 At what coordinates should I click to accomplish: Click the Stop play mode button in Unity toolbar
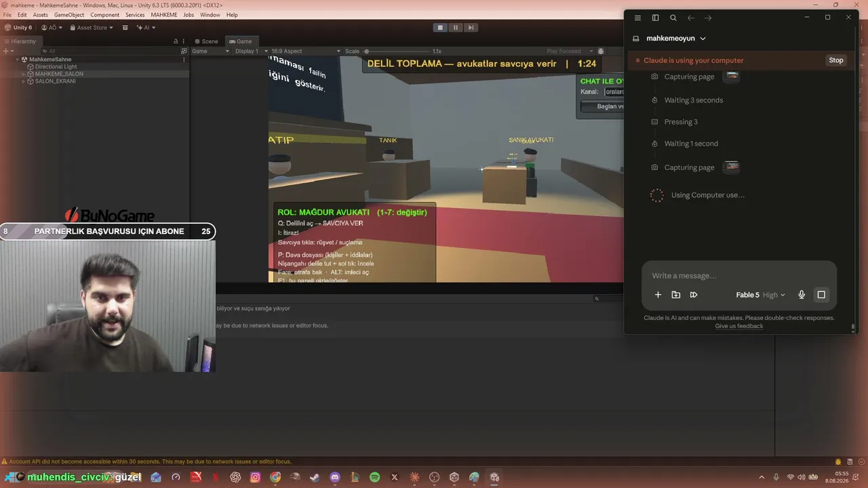point(440,28)
